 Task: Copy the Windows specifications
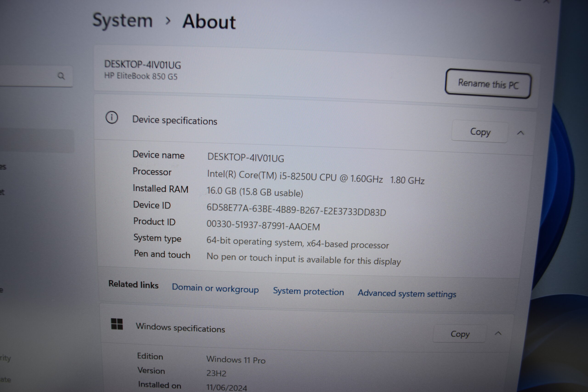(460, 334)
